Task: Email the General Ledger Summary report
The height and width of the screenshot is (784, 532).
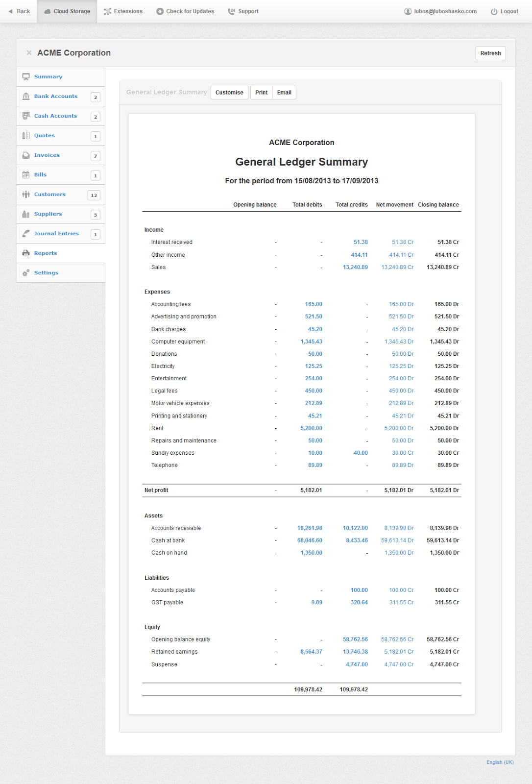Action: [284, 93]
